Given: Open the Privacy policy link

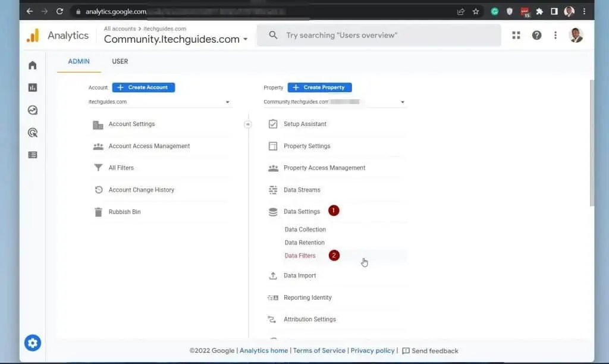Looking at the screenshot, I should pos(372,351).
